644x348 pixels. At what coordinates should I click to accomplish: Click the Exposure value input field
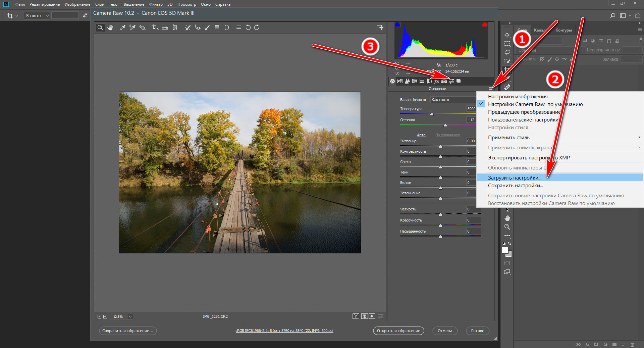point(471,141)
